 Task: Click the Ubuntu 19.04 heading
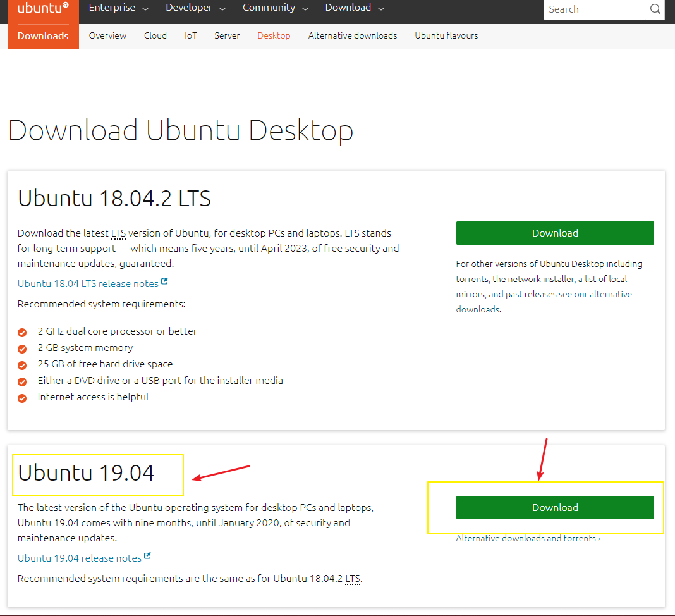click(86, 472)
